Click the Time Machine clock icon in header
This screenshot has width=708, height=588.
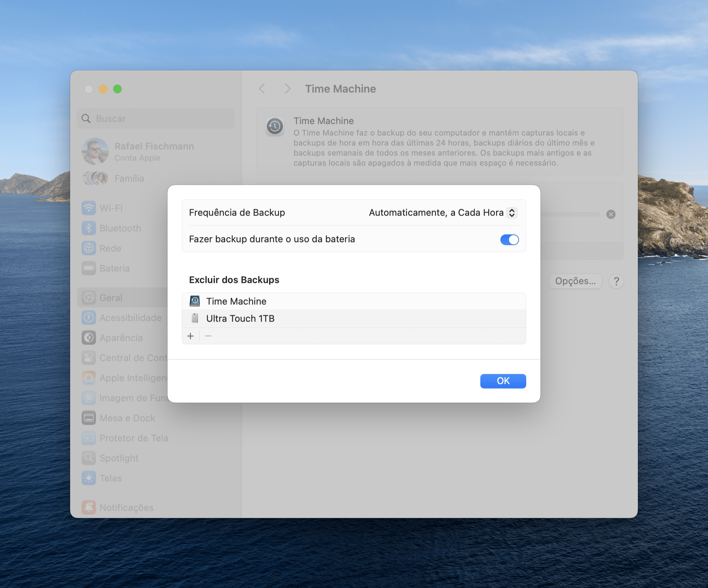coord(275,126)
